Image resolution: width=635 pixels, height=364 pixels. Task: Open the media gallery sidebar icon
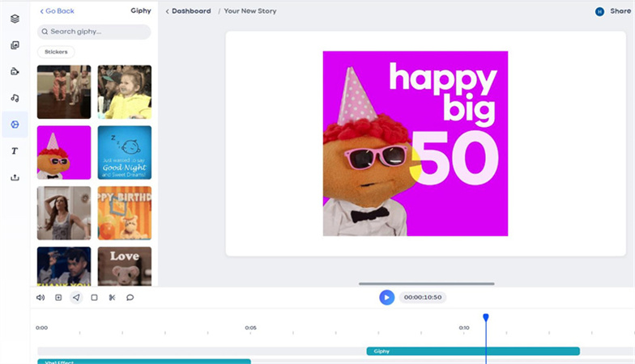click(15, 45)
